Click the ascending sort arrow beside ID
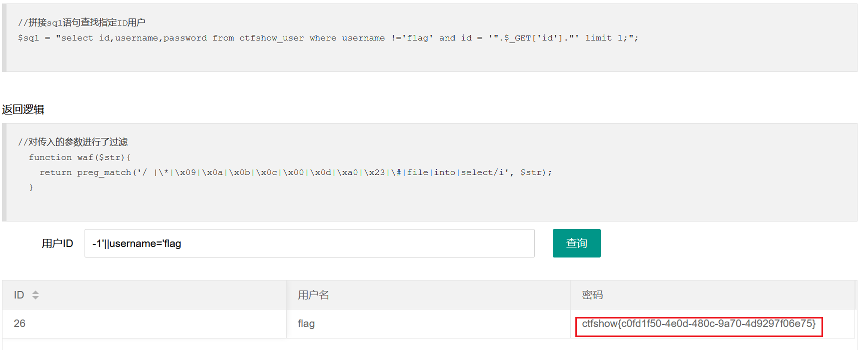The height and width of the screenshot is (350, 868). pos(36,292)
